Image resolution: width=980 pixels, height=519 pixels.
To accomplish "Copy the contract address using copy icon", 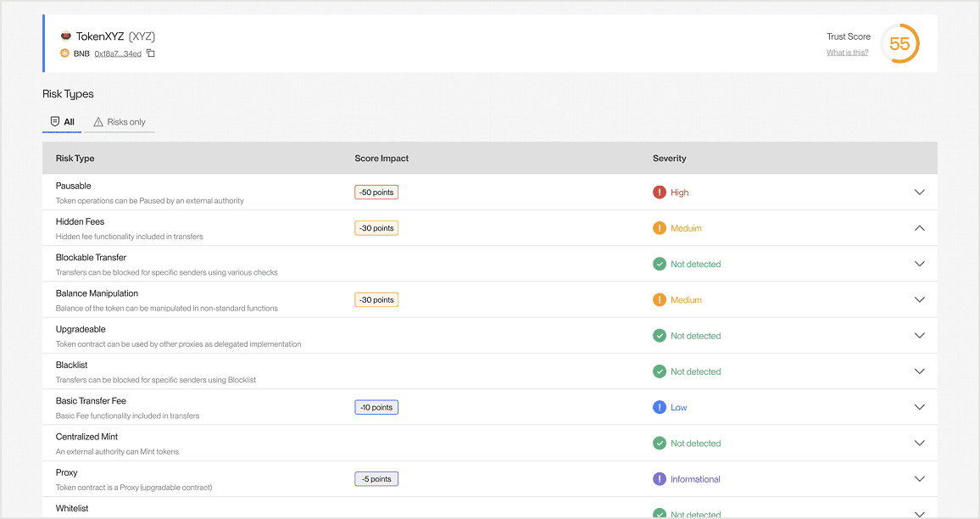I will (x=150, y=53).
